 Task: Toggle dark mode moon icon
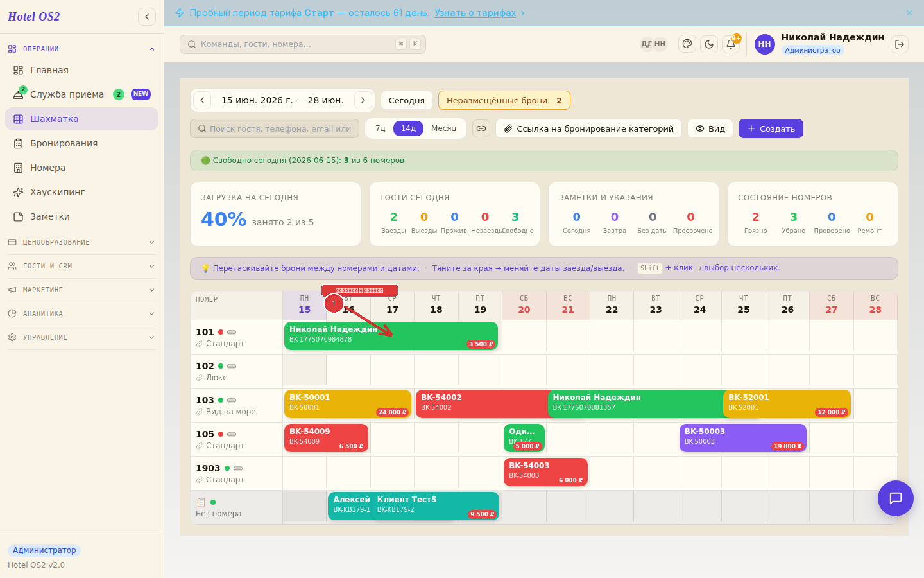point(709,44)
